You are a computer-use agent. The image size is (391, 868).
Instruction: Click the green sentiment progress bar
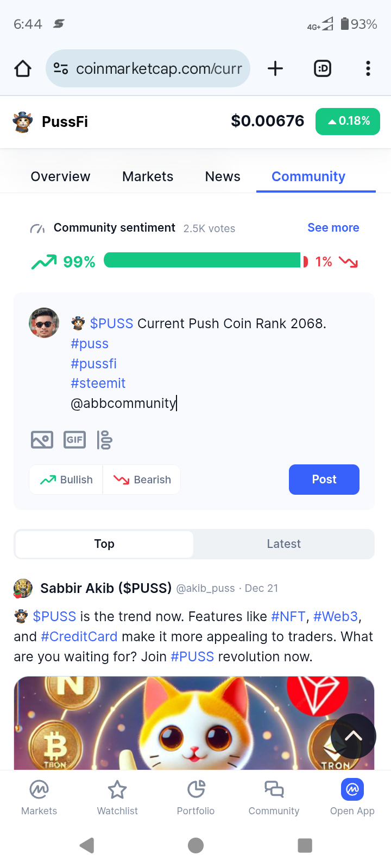coord(202,260)
